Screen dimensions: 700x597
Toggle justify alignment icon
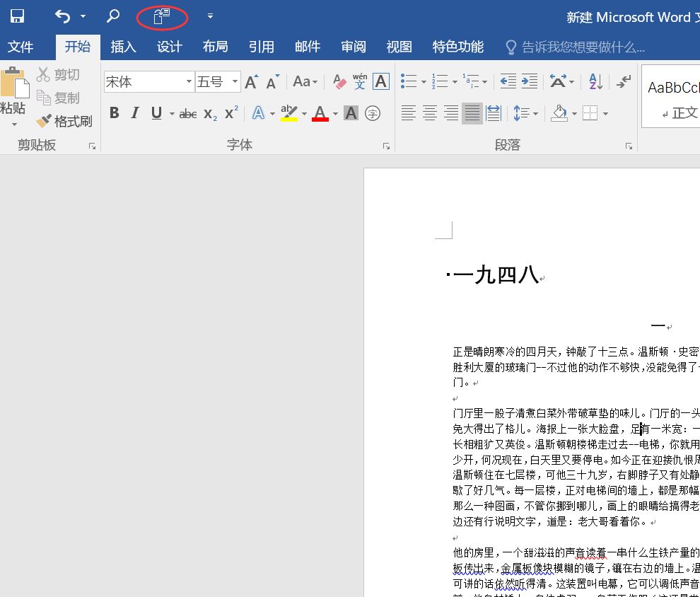pos(472,113)
